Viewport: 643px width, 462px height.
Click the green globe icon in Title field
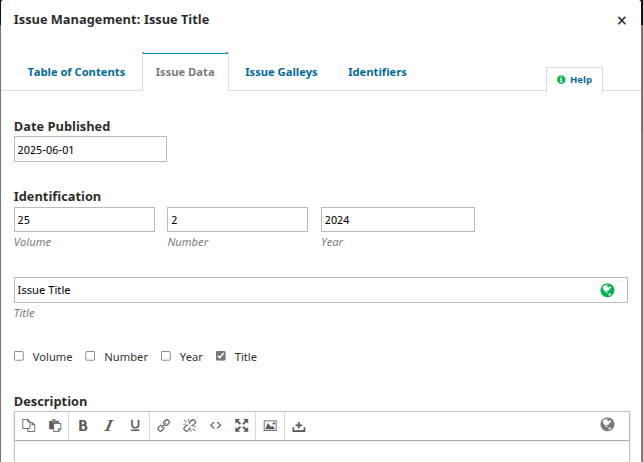click(x=607, y=290)
